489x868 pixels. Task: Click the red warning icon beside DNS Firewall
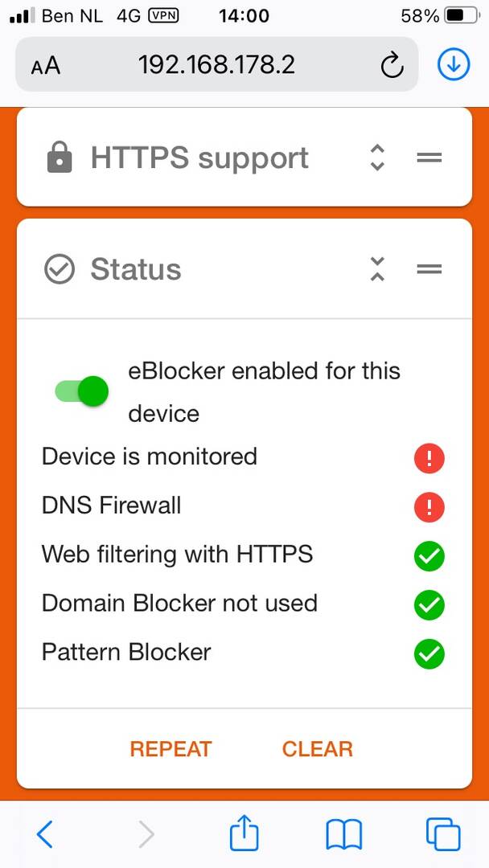click(429, 507)
